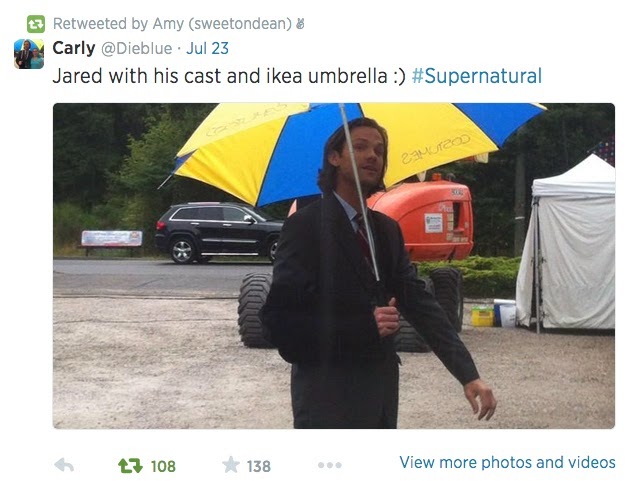Open Carly's profile avatar picture
Image resolution: width=630 pixels, height=481 pixels.
[x=29, y=54]
